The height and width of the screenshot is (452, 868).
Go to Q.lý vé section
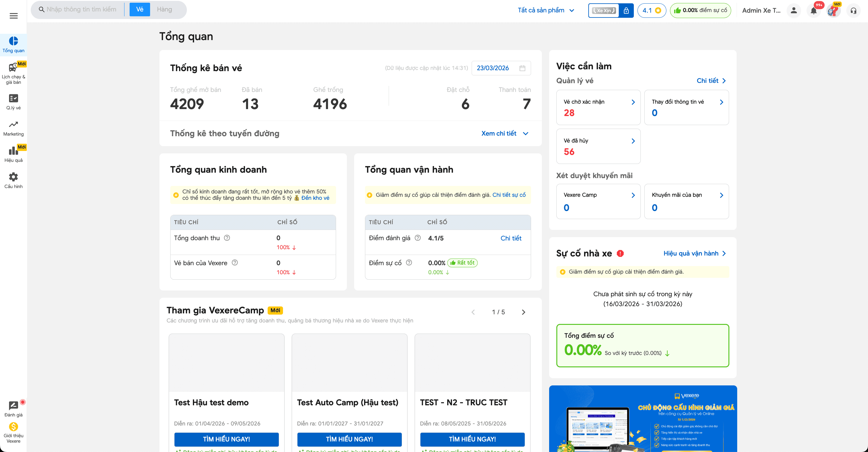[14, 102]
